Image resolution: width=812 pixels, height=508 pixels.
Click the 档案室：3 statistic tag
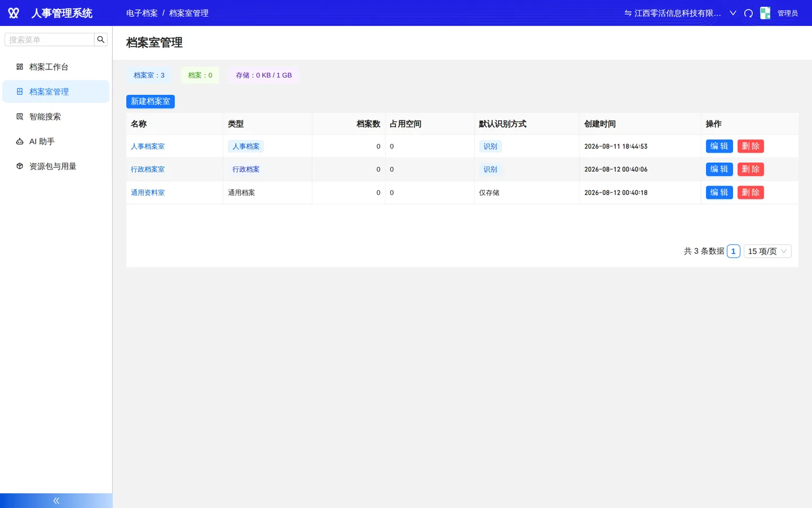pos(149,75)
